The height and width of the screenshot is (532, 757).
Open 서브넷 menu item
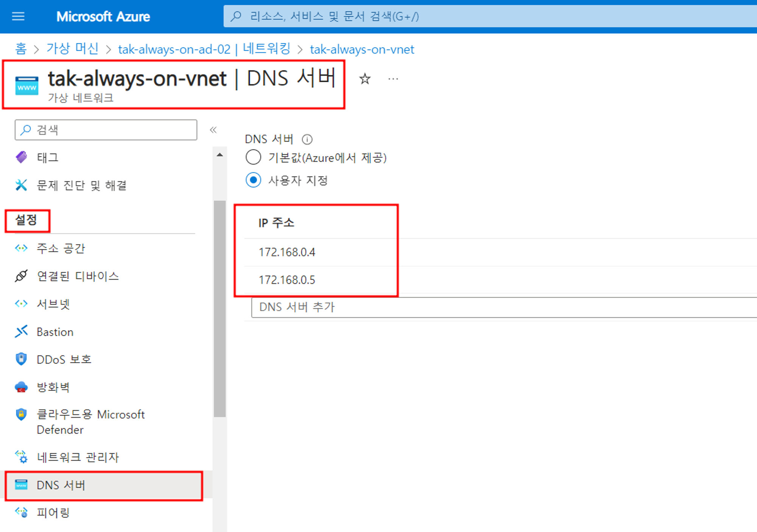click(53, 304)
